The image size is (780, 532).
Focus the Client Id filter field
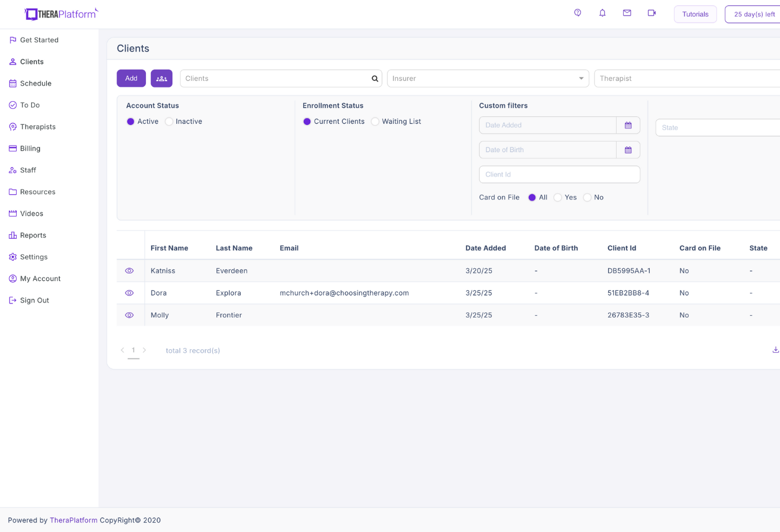560,175
